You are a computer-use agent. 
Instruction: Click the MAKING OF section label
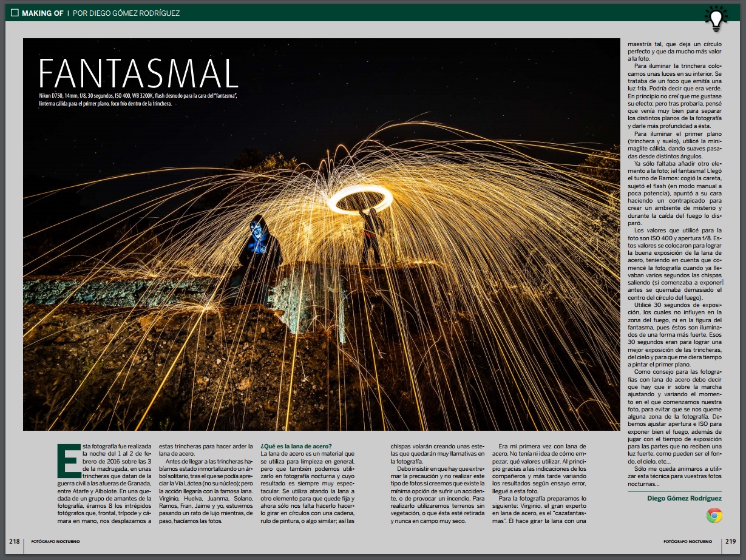(x=42, y=13)
